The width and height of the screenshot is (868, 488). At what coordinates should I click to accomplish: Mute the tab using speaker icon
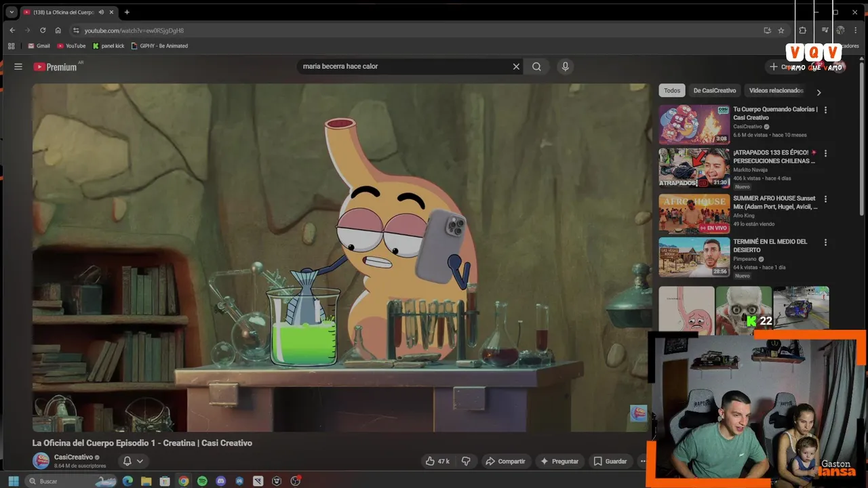click(x=101, y=12)
